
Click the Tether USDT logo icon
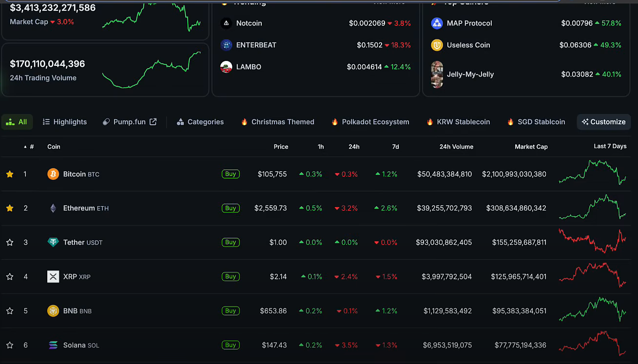[x=53, y=242]
